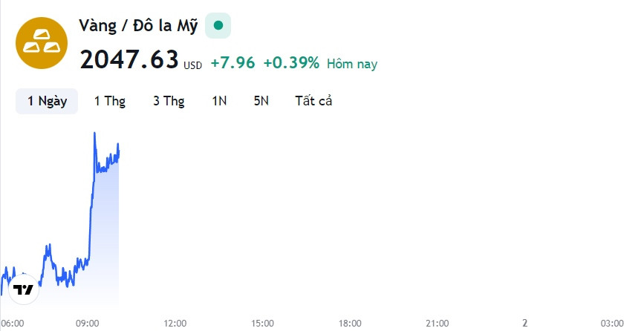Switch to the 1 Thg range
Viewport: 644px width, 331px height.
[110, 101]
